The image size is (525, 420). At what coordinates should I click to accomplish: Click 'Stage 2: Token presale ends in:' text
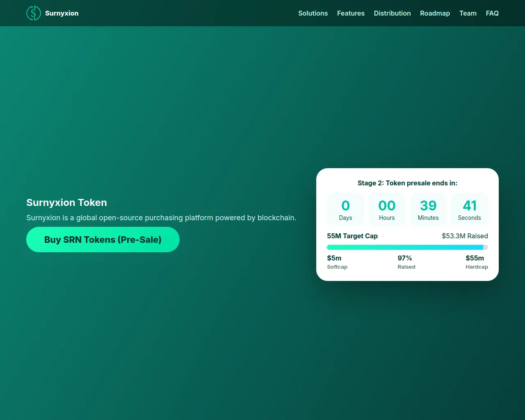coord(407,183)
